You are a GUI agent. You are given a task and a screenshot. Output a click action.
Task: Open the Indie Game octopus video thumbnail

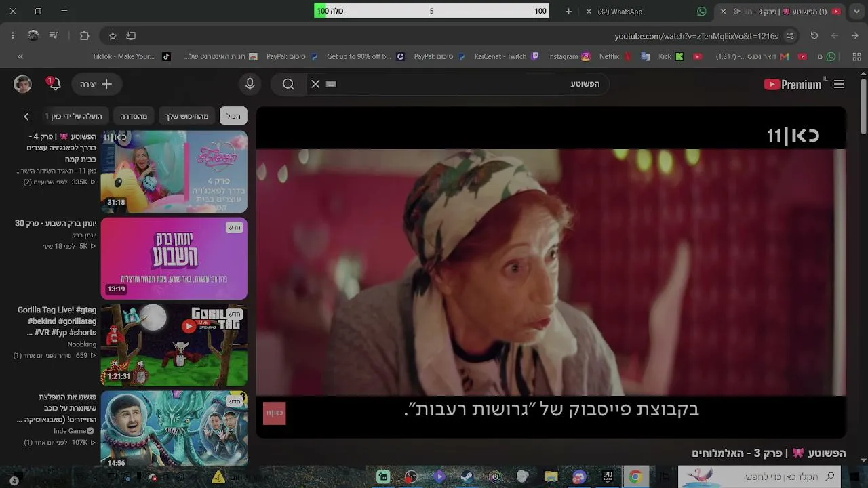point(174,430)
